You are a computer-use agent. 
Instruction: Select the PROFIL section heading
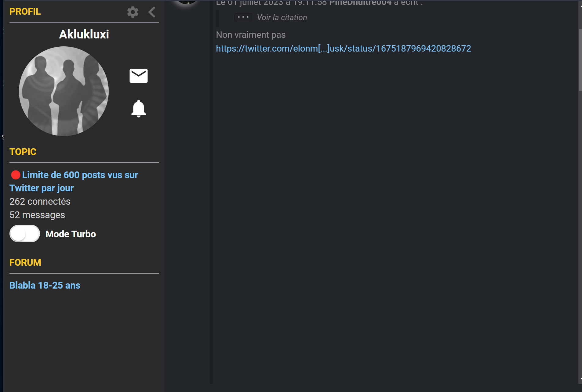pyautogui.click(x=25, y=12)
